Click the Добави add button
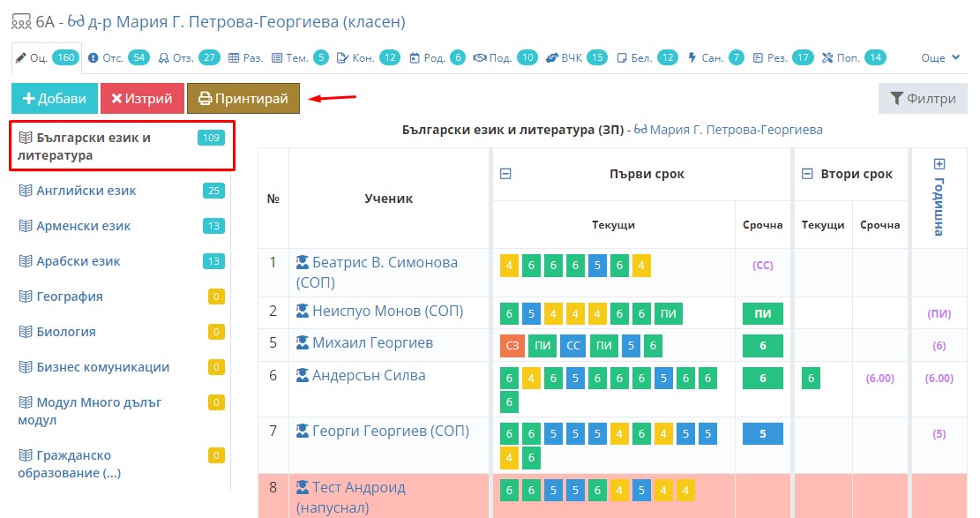 pos(55,98)
